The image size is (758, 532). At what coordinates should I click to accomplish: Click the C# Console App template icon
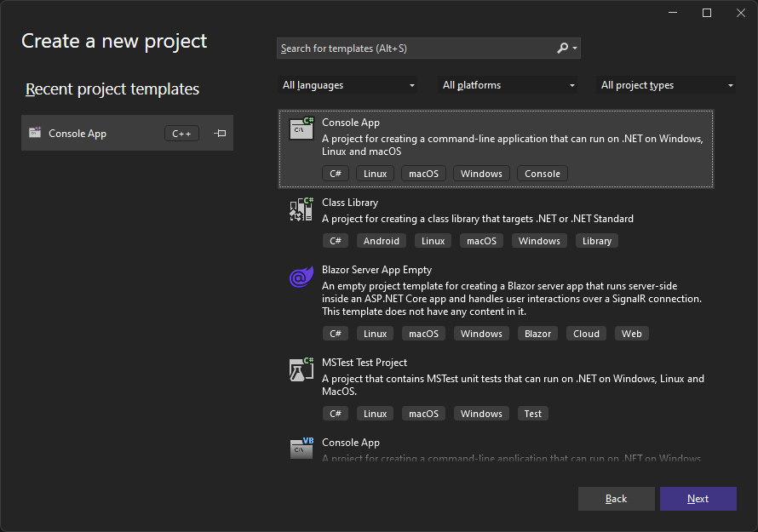pyautogui.click(x=301, y=129)
